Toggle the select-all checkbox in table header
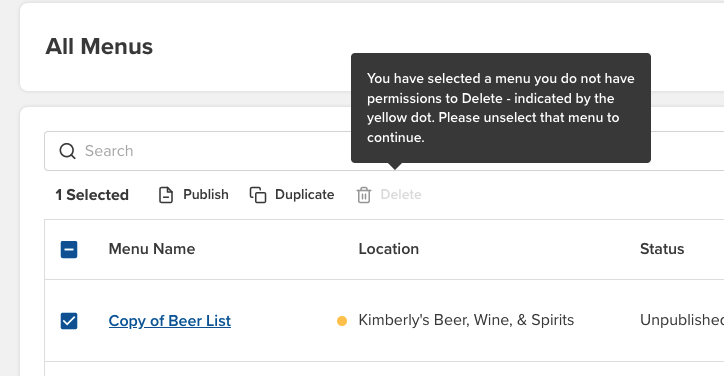This screenshot has width=724, height=376. pos(69,249)
